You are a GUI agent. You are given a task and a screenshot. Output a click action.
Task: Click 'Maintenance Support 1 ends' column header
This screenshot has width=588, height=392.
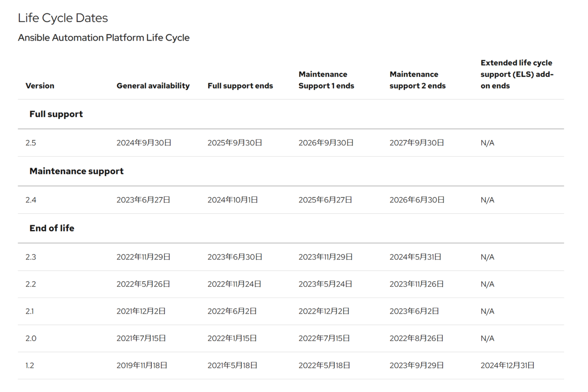point(326,80)
